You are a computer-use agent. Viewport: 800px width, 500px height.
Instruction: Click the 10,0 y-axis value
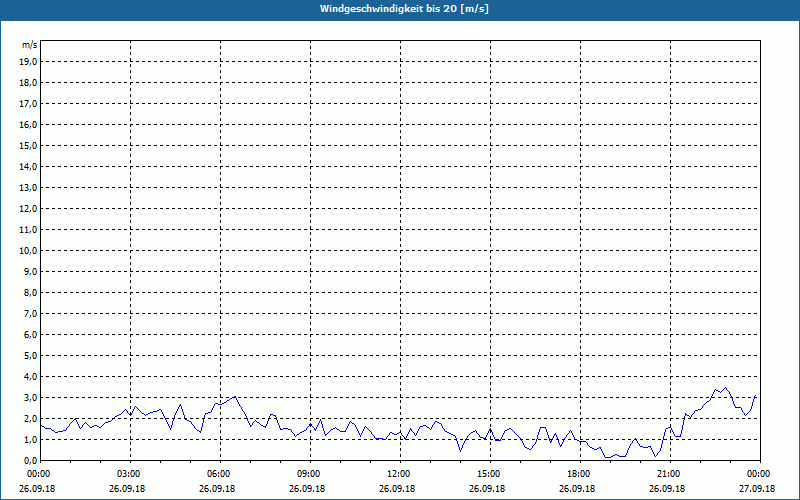pyautogui.click(x=29, y=251)
